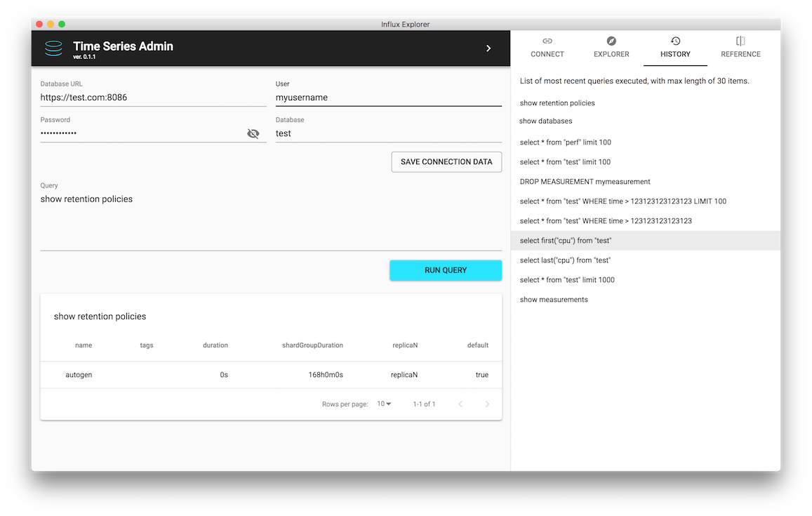
Task: Select DROP MEASUREMENT mymeasurement history entry
Action: [x=645, y=181]
